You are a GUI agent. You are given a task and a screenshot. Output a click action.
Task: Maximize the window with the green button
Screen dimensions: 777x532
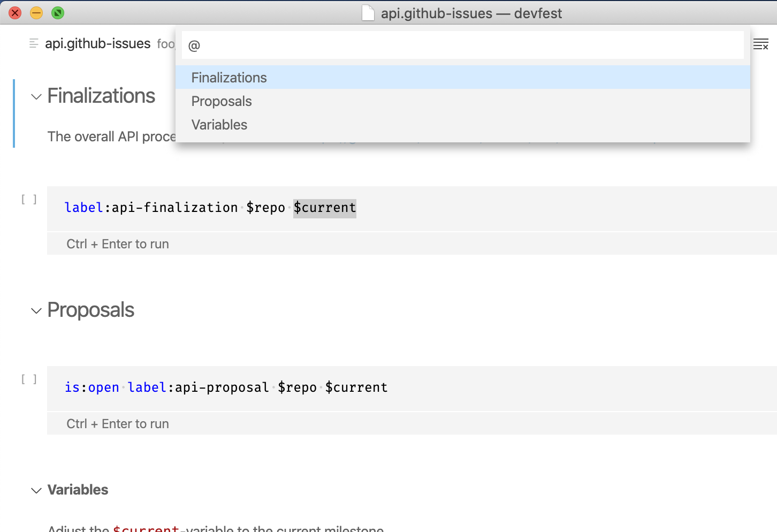click(x=58, y=13)
